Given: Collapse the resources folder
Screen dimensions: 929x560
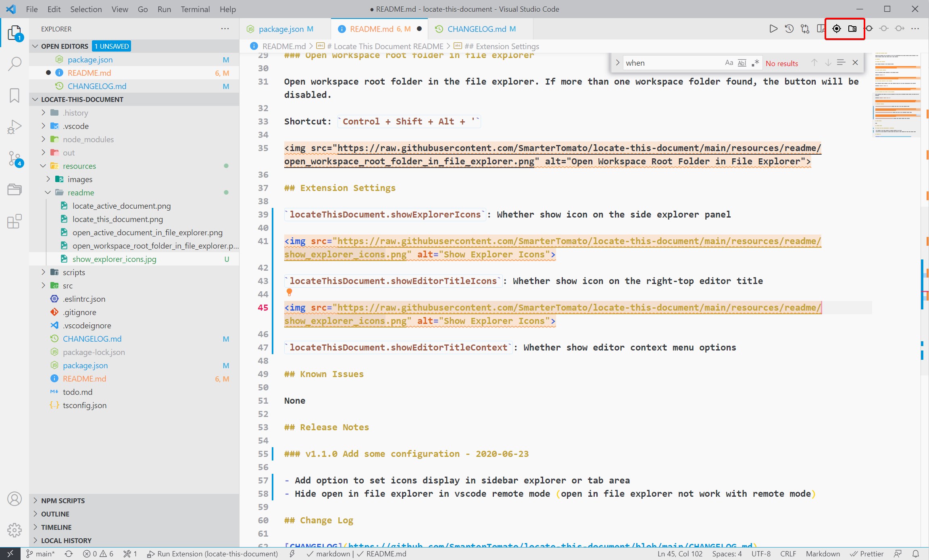Looking at the screenshot, I should point(79,166).
